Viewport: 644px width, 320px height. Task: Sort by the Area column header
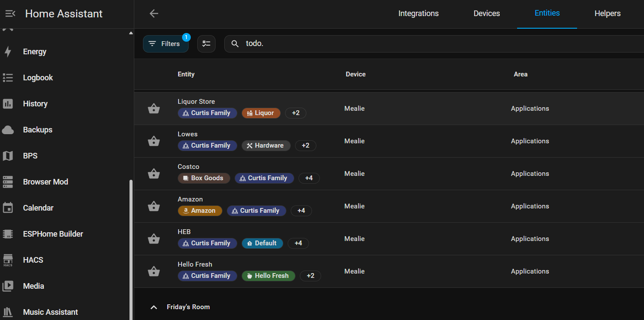[x=521, y=74]
